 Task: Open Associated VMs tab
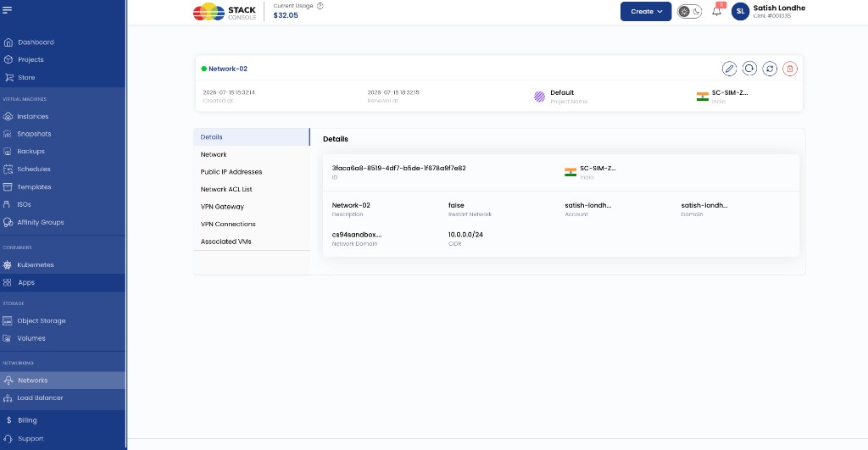pyautogui.click(x=251, y=242)
